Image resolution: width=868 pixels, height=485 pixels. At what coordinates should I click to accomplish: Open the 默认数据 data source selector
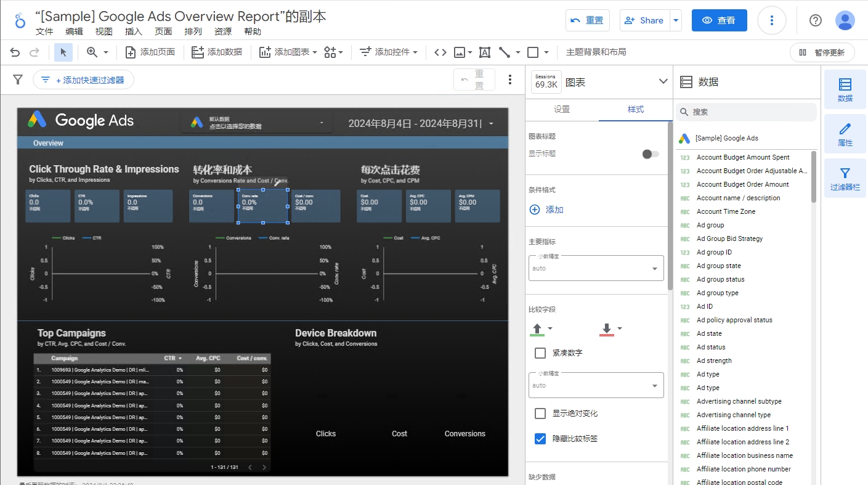[x=256, y=123]
